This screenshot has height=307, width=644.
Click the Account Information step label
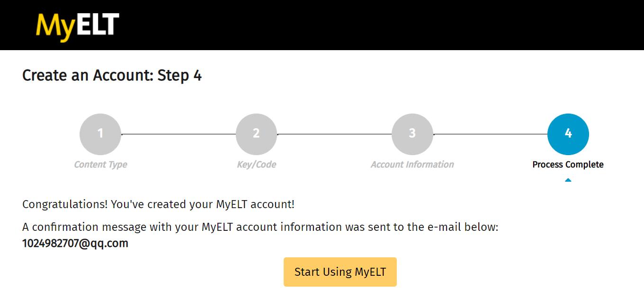point(412,165)
